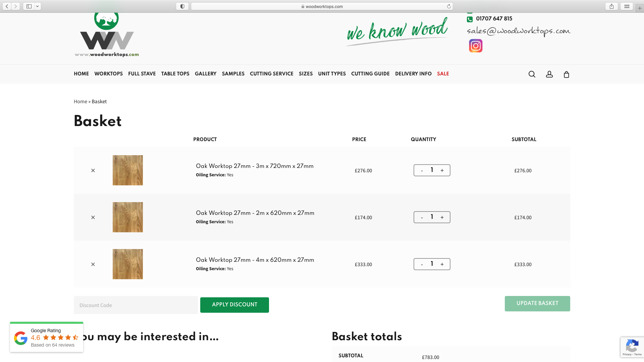The width and height of the screenshot is (644, 362).
Task: Open the FULL STAVE menu item
Action: point(142,74)
